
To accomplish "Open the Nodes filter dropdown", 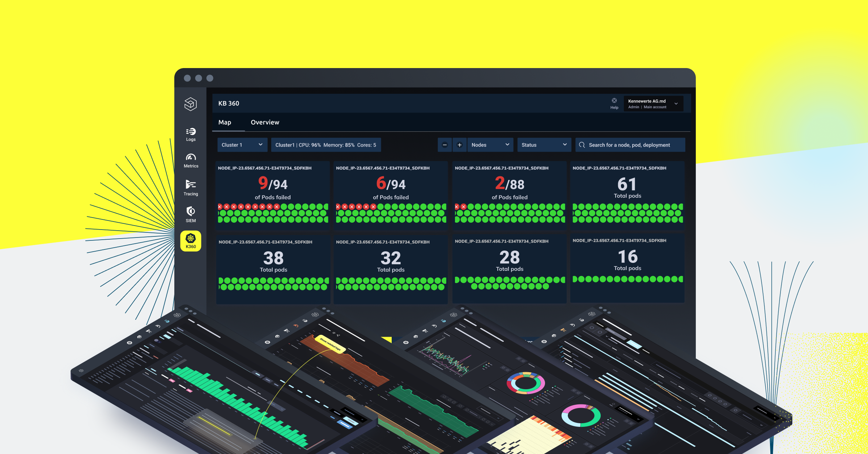I will (490, 145).
